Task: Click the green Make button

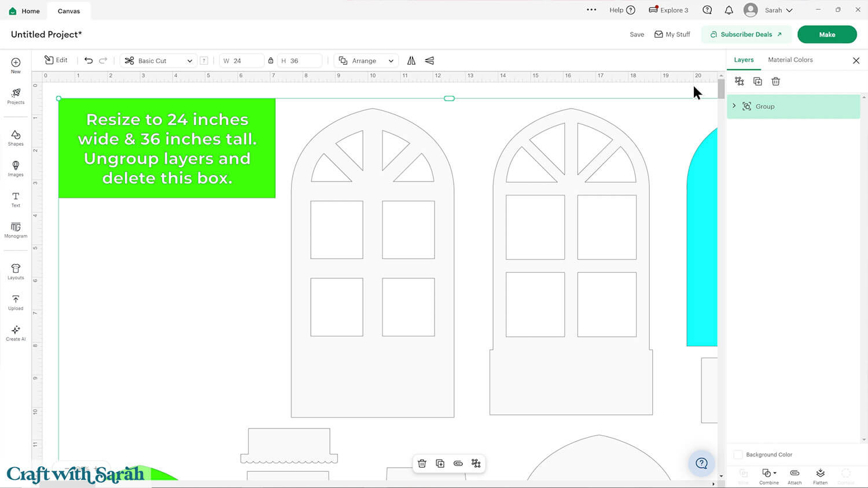Action: [x=826, y=35]
